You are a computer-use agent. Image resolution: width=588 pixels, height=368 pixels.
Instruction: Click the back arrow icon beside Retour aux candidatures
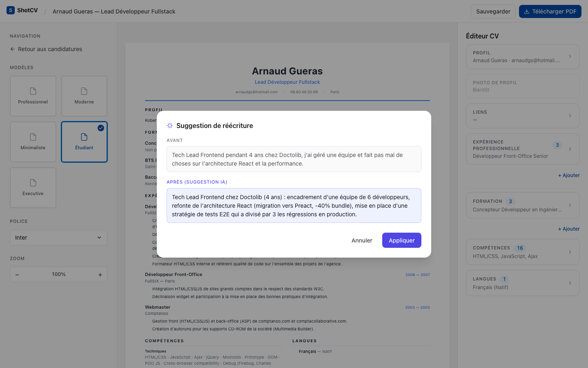tap(13, 49)
